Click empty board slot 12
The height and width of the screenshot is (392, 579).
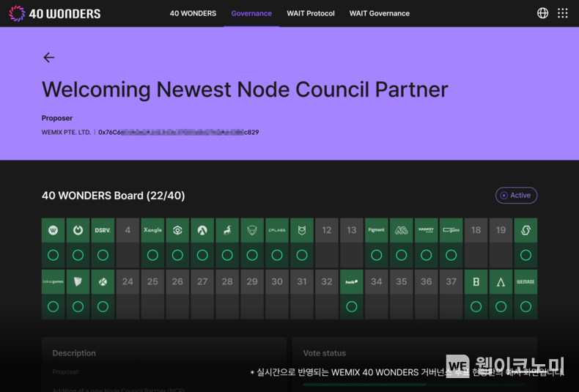tap(327, 230)
